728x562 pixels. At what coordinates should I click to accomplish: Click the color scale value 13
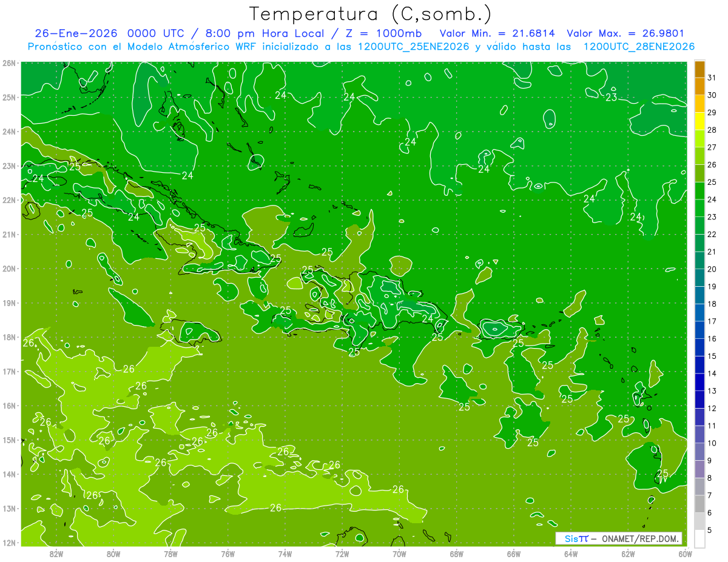click(x=712, y=391)
